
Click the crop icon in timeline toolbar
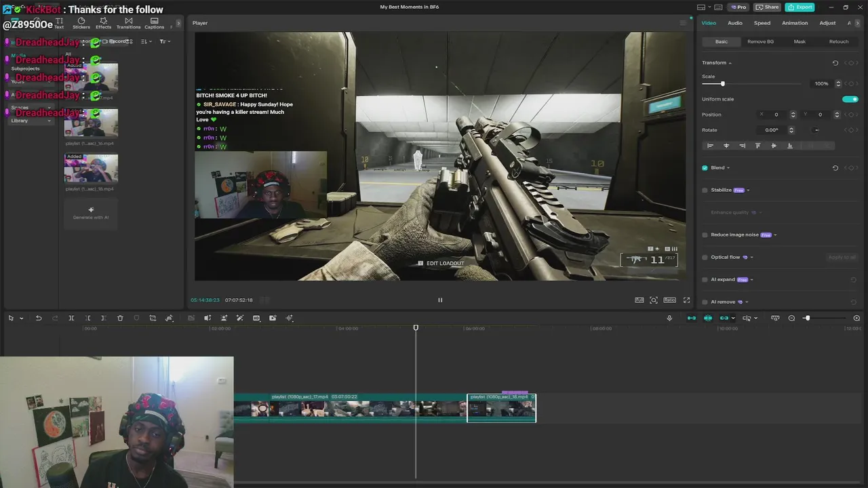153,318
